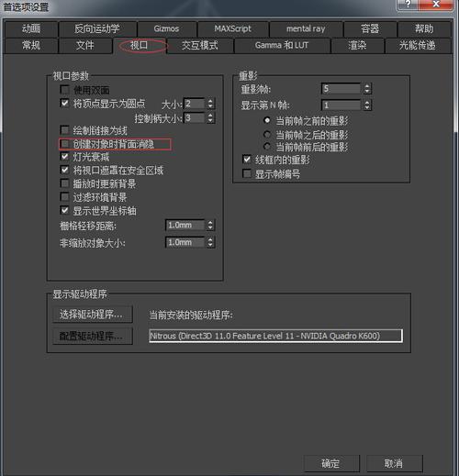Adjust the 栅格轻移距离 spinner
This screenshot has width=459, height=476.
coord(210,226)
